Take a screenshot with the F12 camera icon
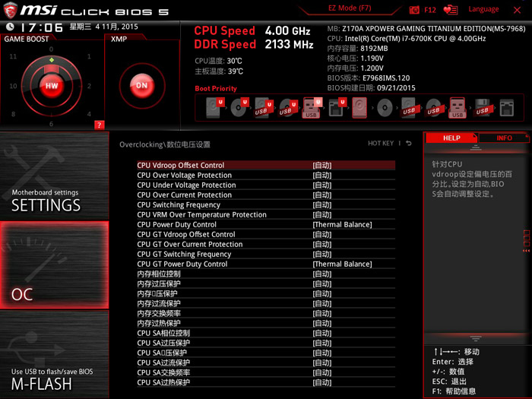The width and height of the screenshot is (532, 399). (x=414, y=10)
